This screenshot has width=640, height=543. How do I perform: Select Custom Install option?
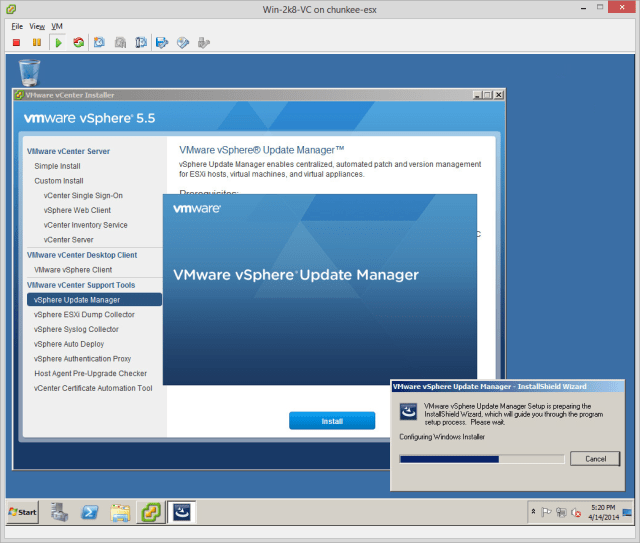(x=59, y=181)
